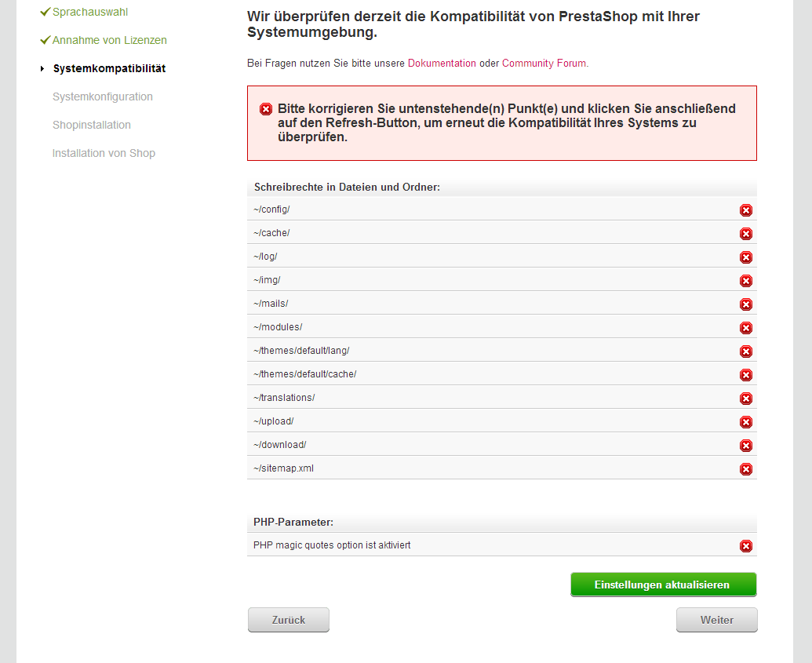Select the Systemkonfiguration step

pos(103,97)
